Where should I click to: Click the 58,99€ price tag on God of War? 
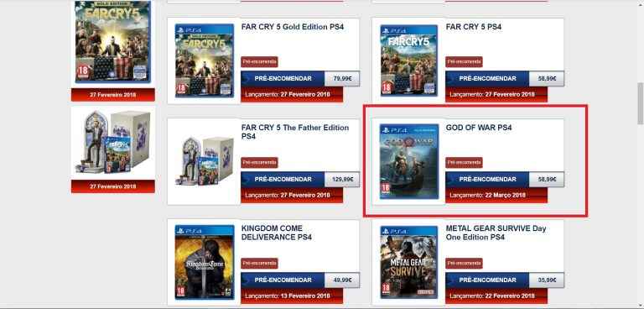546,180
